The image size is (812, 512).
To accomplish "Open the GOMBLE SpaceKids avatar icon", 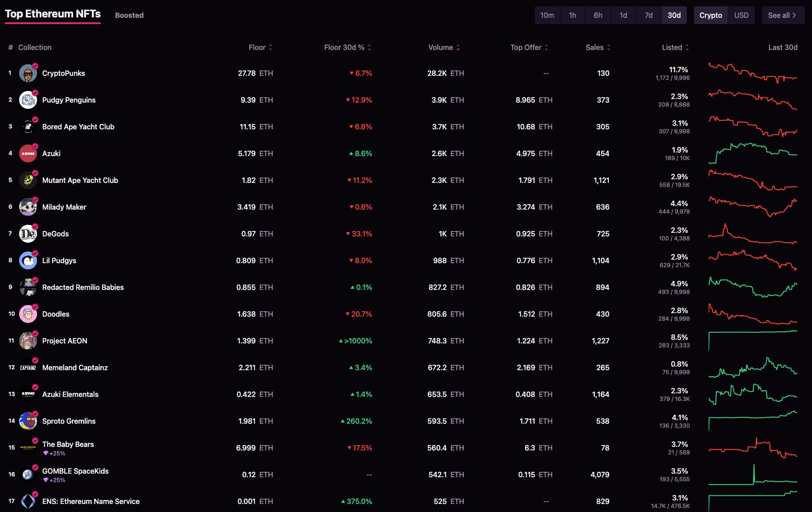I will [x=28, y=475].
